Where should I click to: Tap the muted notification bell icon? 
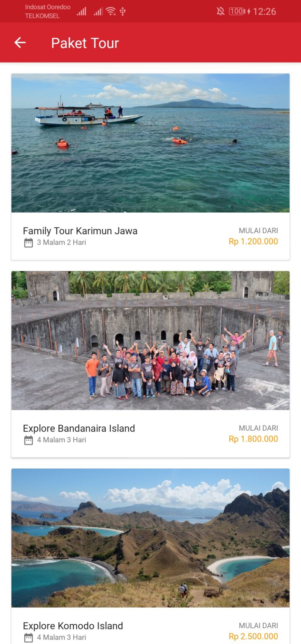(x=221, y=11)
